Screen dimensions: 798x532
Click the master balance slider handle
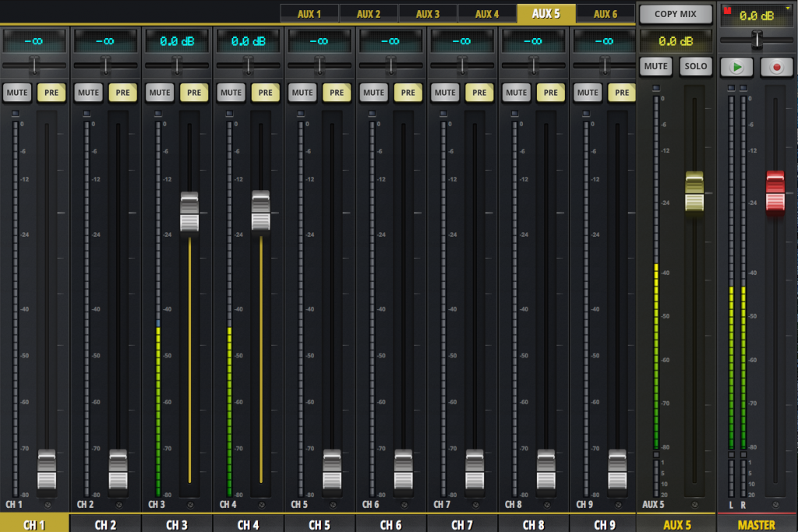pos(757,40)
